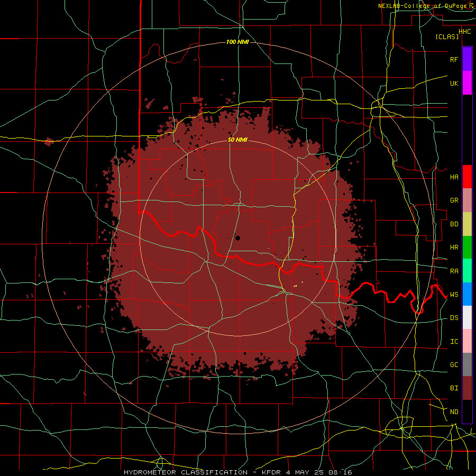Pick the HR green legend swatch
The width and height of the screenshot is (476, 476).
click(x=467, y=247)
